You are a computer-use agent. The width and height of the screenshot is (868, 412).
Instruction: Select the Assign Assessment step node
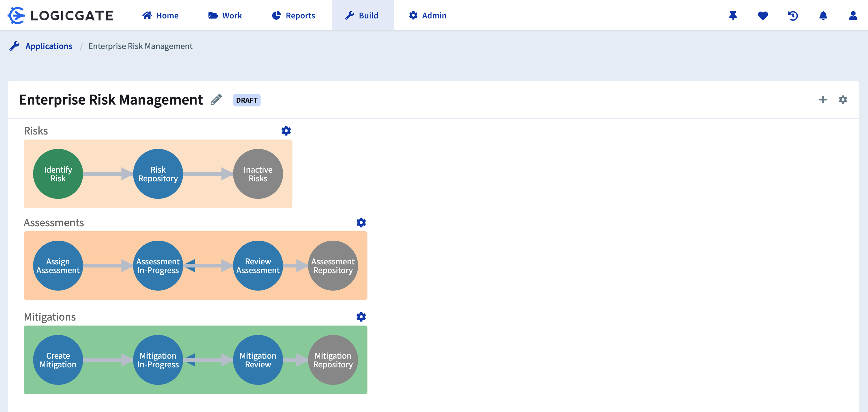click(x=58, y=266)
